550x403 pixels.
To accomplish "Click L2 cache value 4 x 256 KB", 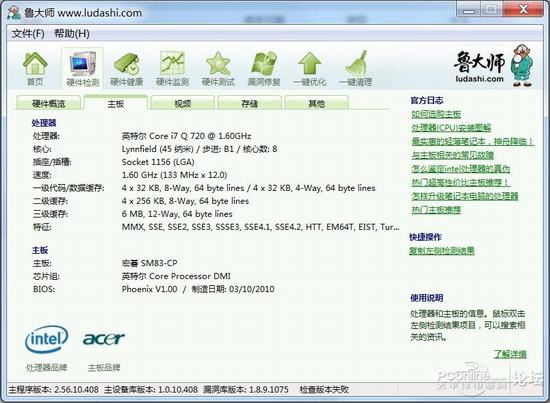I will pyautogui.click(x=185, y=201).
